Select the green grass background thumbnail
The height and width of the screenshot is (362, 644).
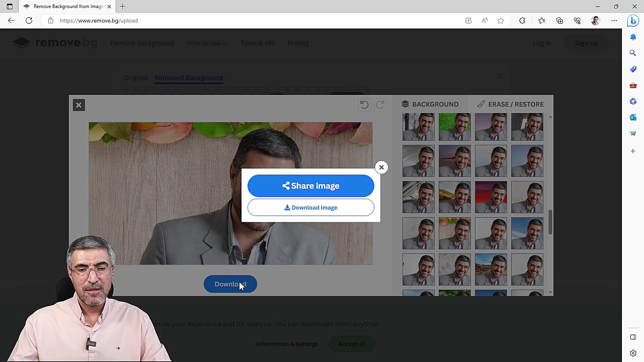454,127
